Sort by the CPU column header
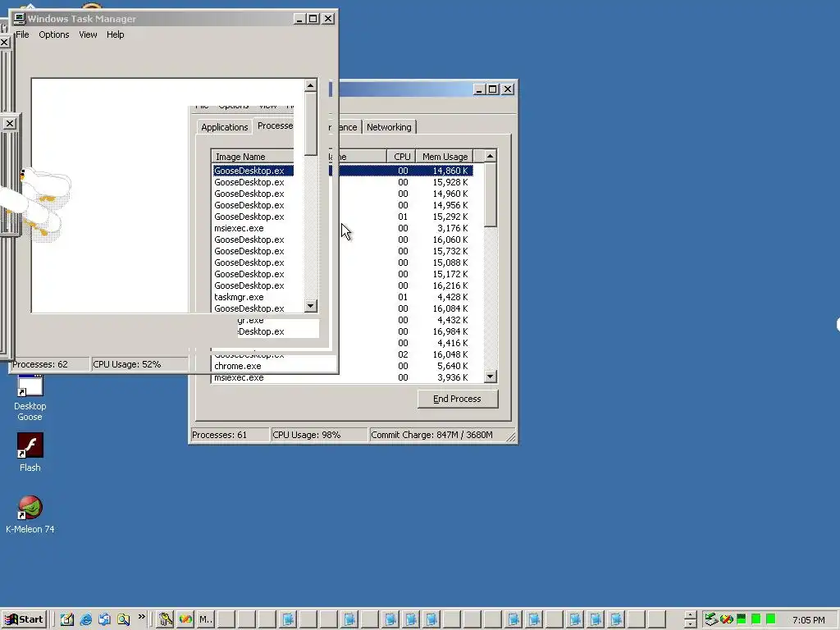Screen dimensions: 840x630 click(401, 157)
